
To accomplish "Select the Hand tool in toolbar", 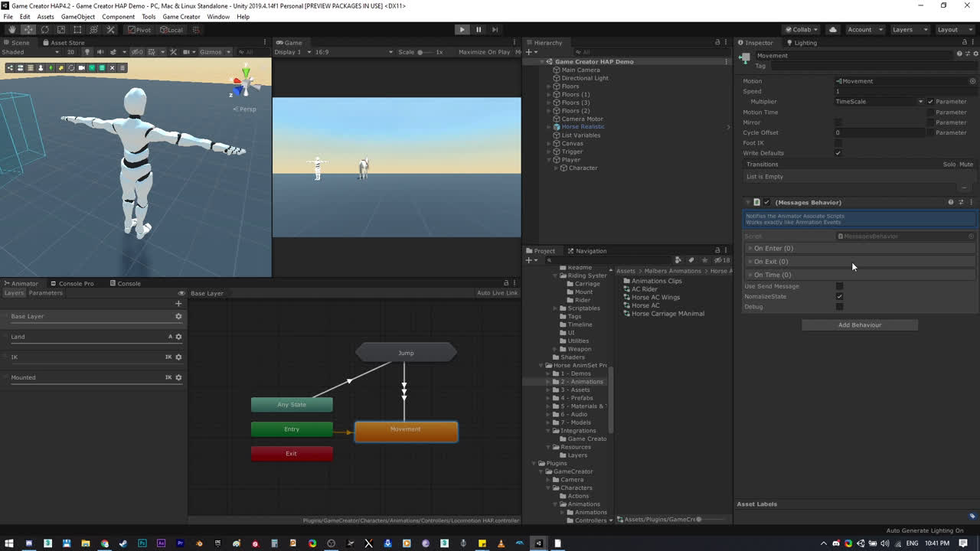I will [x=11, y=29].
